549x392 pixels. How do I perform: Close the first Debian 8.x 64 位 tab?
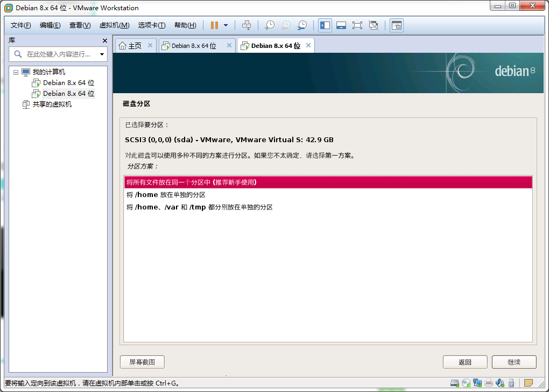click(229, 46)
